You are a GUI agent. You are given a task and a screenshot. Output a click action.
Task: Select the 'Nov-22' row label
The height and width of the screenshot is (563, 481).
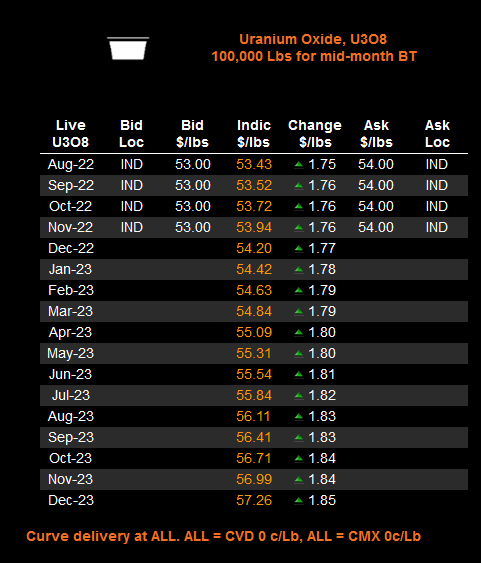pos(70,227)
